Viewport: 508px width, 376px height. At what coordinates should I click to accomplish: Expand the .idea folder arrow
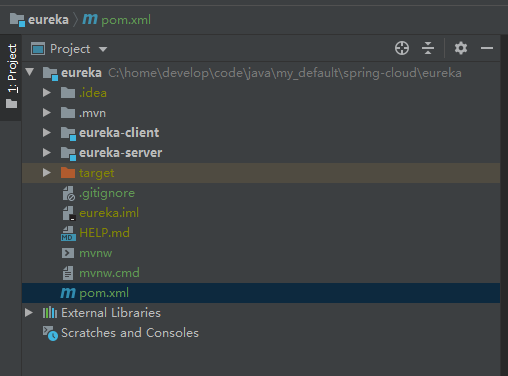(47, 93)
